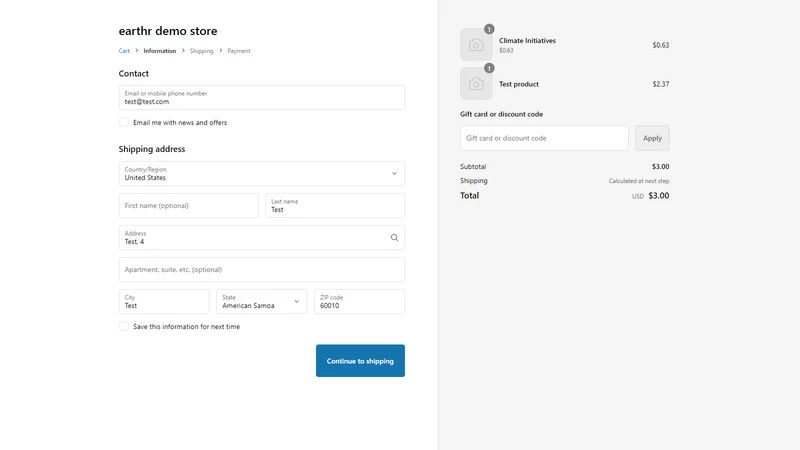Click the quantity badge on Test product
This screenshot has height=450, width=800.
click(489, 68)
